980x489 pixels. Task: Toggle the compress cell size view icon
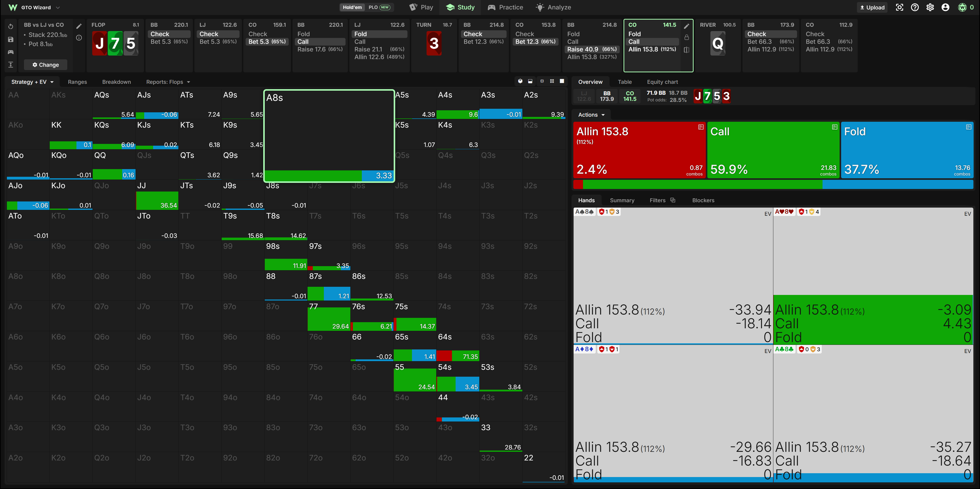(542, 81)
